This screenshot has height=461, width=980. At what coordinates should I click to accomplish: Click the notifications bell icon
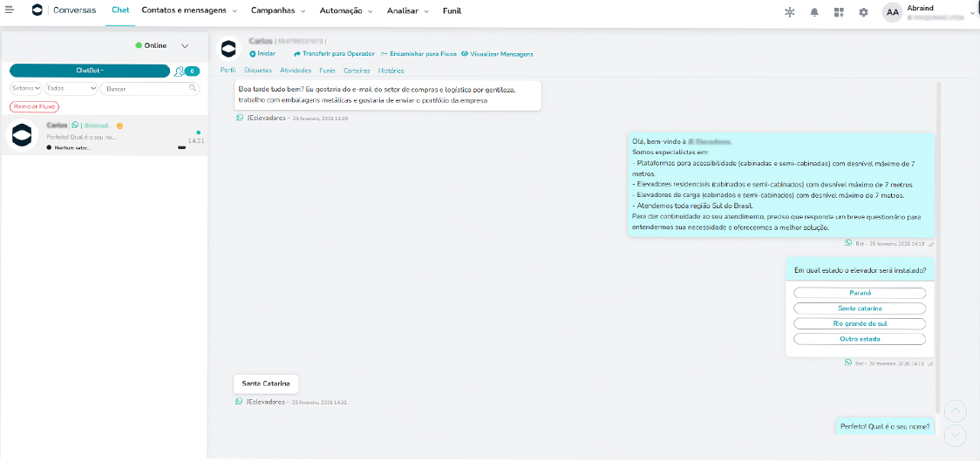814,12
